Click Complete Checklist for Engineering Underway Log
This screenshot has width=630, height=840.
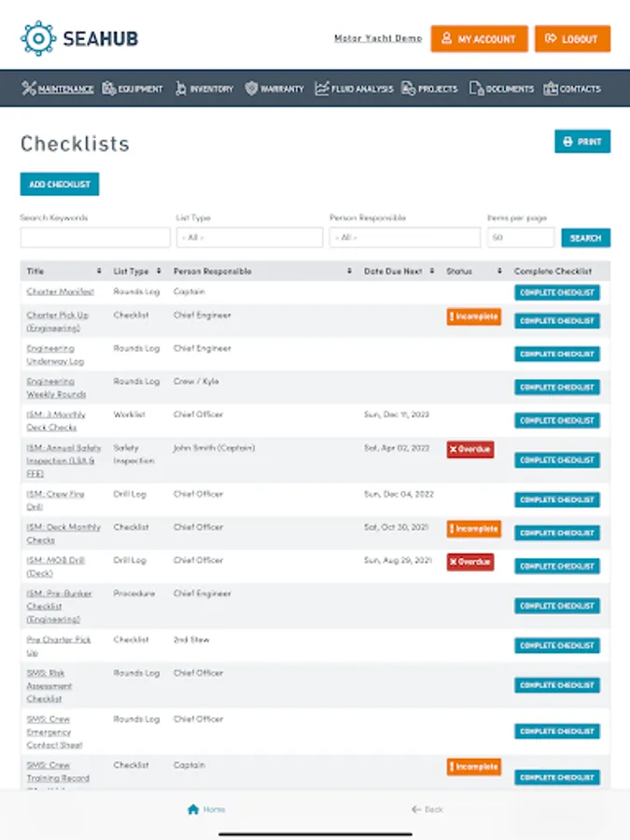tap(557, 355)
